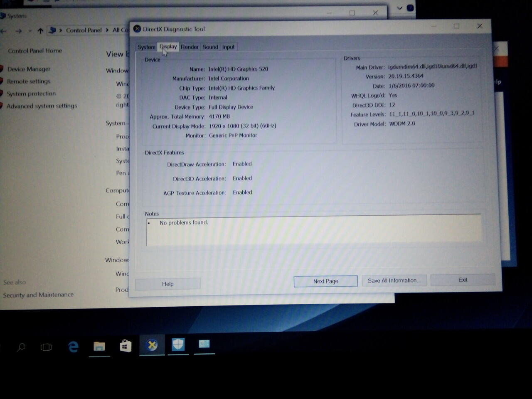
Task: Click 'No problems found.' note text
Action: (184, 223)
